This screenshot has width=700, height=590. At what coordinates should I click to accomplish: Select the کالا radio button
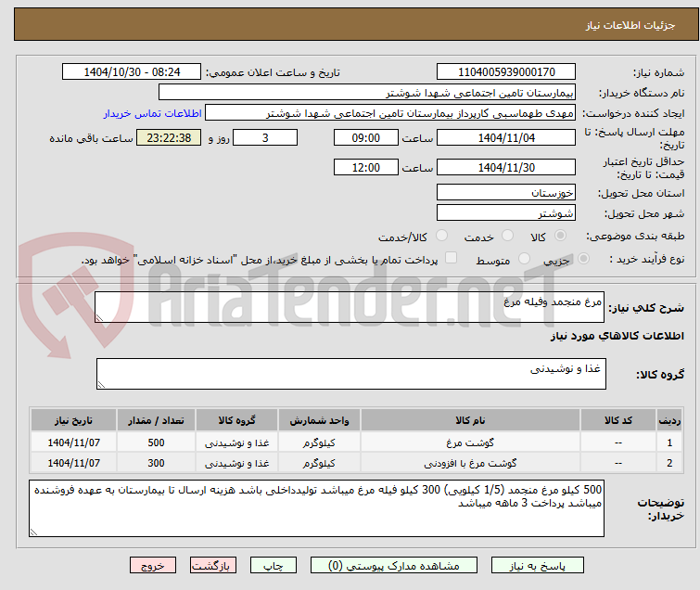560,236
